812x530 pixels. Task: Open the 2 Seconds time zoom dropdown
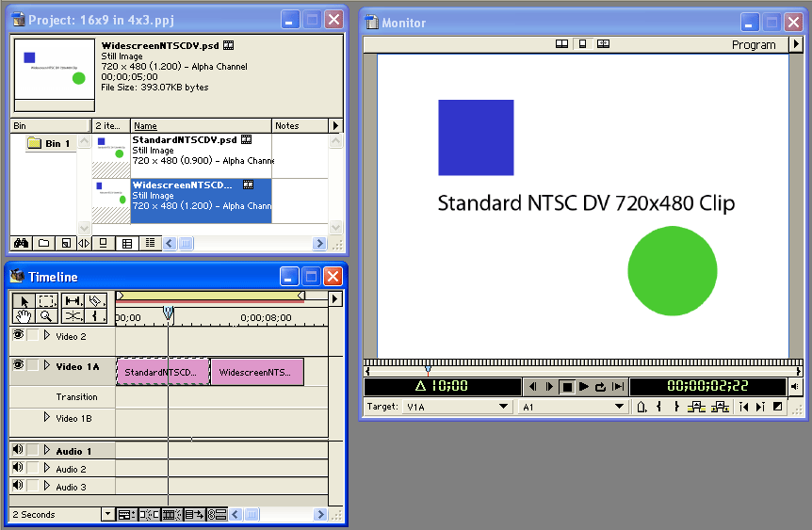click(108, 515)
